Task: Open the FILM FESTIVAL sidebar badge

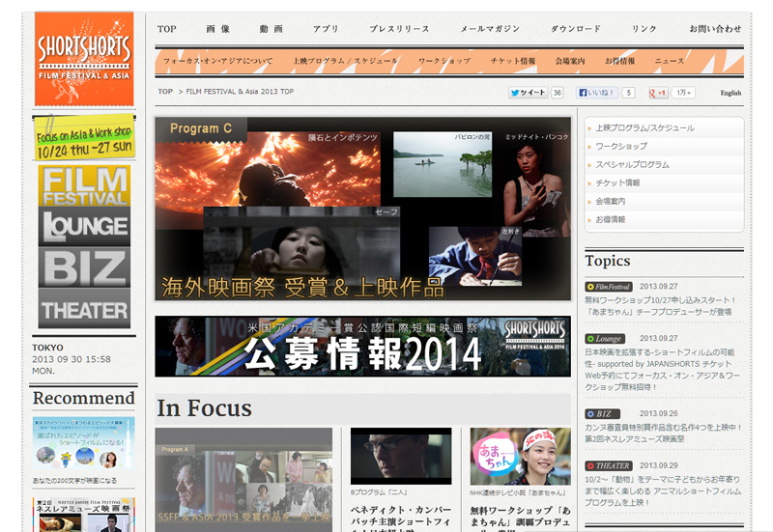Action: pyautogui.click(x=84, y=185)
